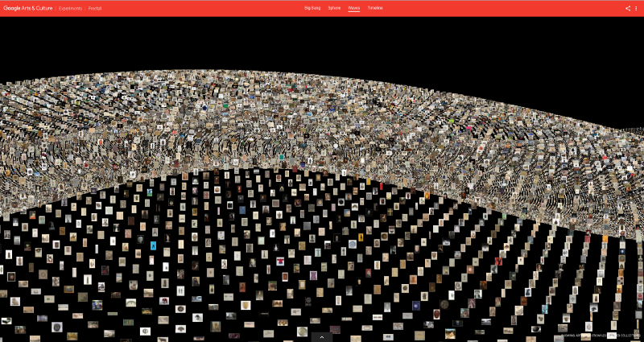644x342 pixels.
Task: Expand the bottom panel with the up chevron
Action: pyautogui.click(x=322, y=337)
